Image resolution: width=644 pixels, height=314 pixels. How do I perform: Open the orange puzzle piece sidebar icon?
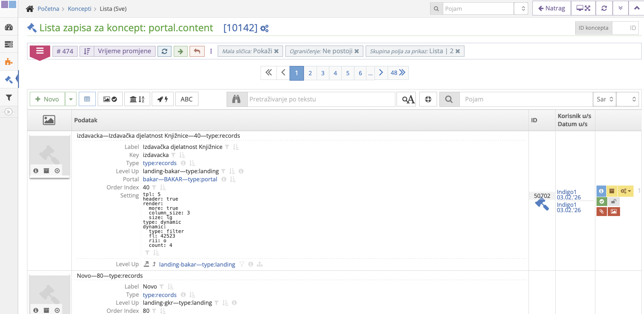[8, 62]
